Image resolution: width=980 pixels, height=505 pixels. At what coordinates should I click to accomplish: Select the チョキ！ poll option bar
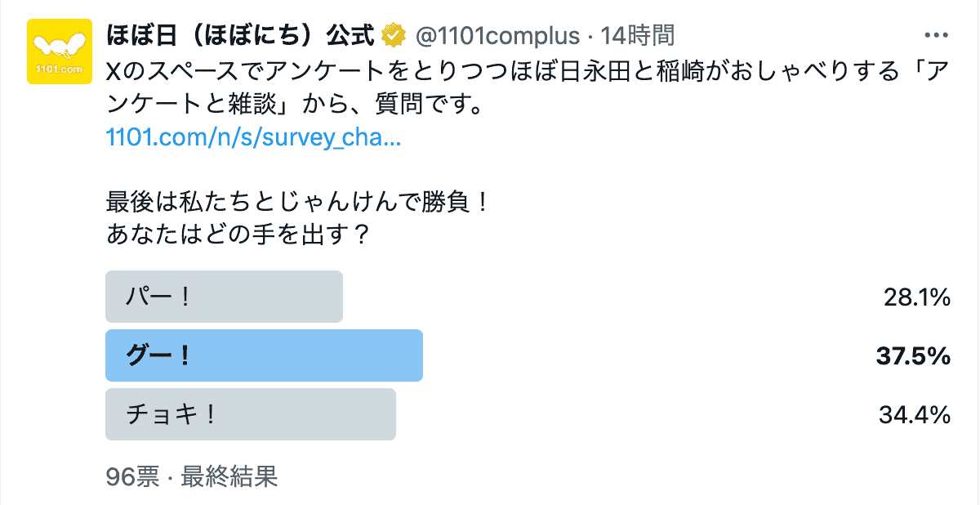[251, 414]
